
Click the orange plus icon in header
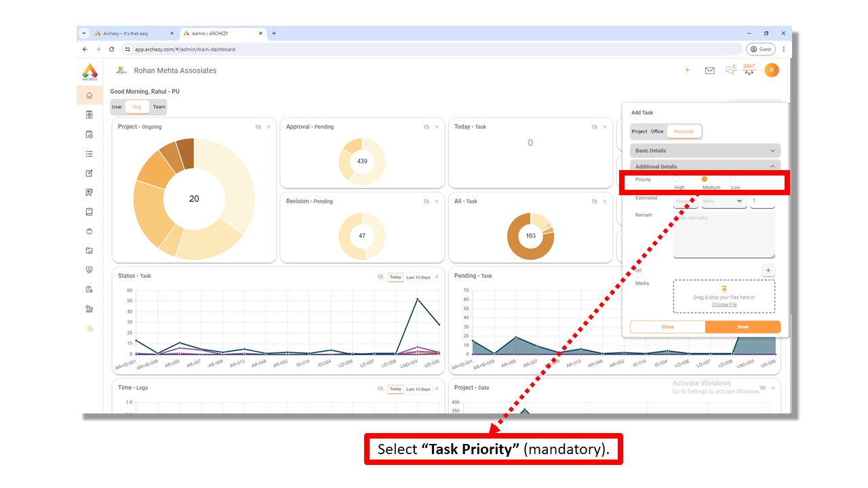[x=687, y=70]
